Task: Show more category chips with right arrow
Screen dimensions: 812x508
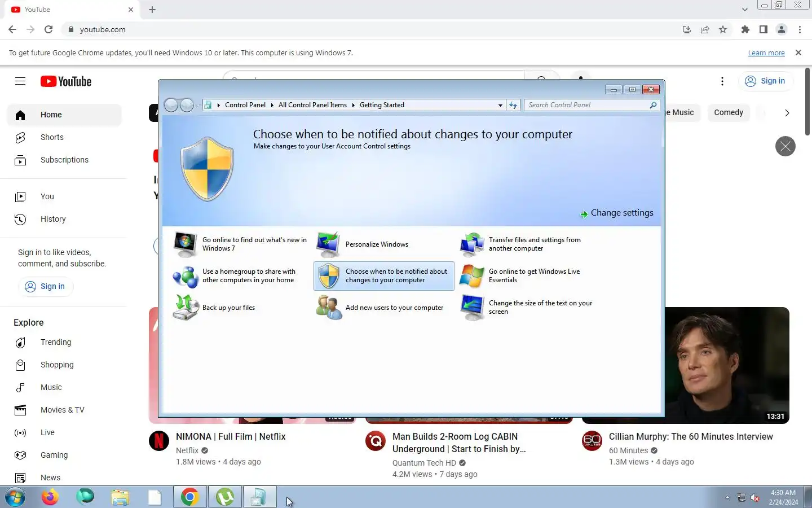Action: point(787,113)
